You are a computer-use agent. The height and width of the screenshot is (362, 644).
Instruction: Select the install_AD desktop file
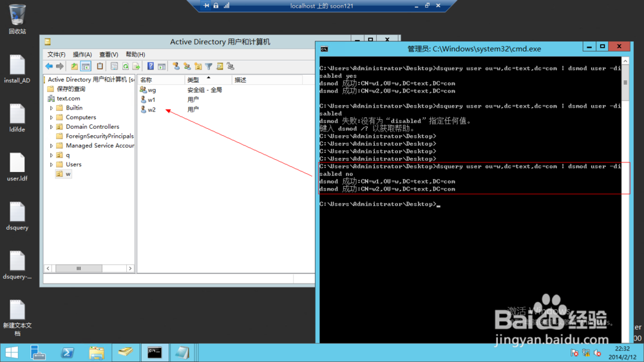[x=17, y=69]
